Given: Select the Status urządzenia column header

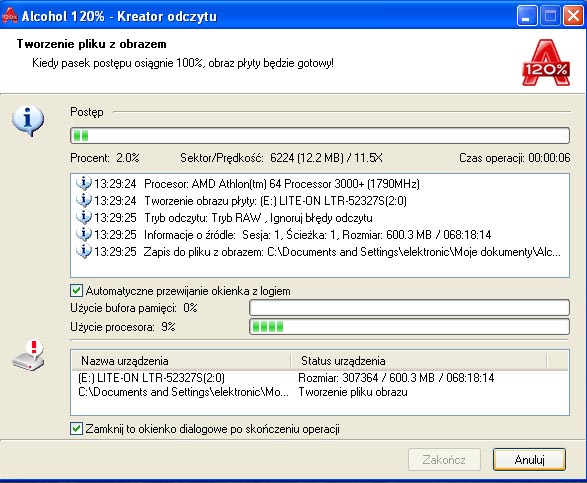Looking at the screenshot, I should [419, 361].
